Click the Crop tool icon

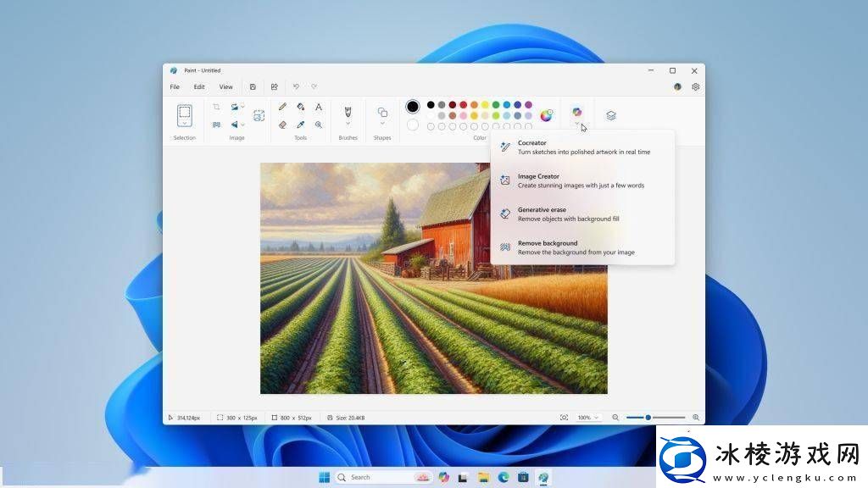pos(217,106)
